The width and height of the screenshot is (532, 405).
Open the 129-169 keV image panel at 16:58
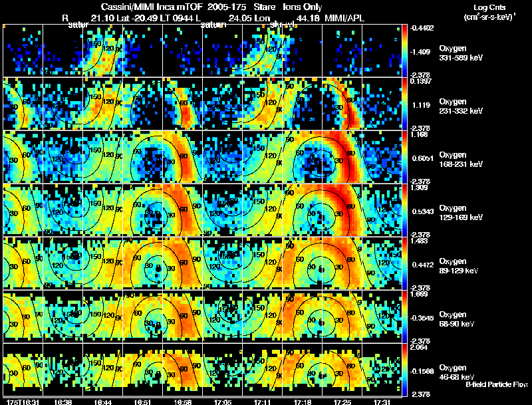(182, 210)
